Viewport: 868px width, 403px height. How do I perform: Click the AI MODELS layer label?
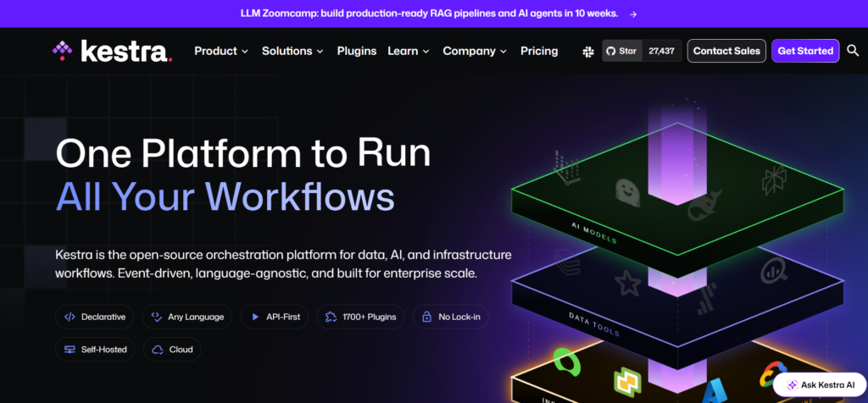click(x=594, y=234)
